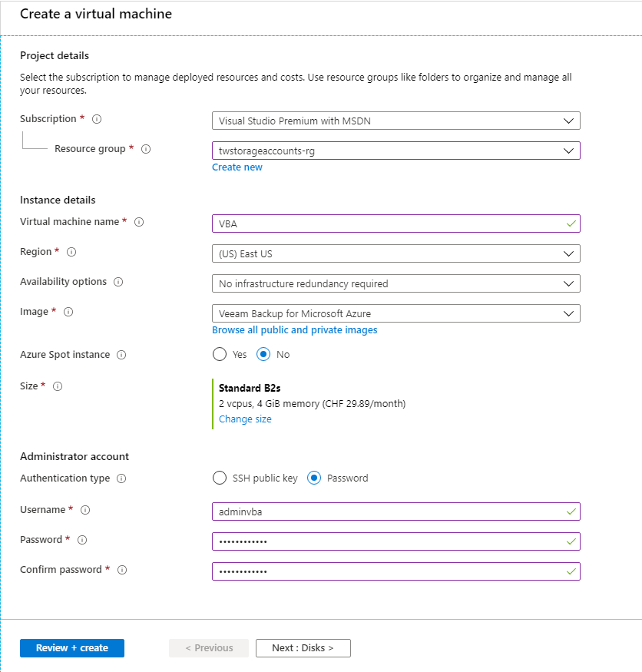Click the info icon beside Size
Image resolution: width=642 pixels, height=672 pixels.
click(58, 386)
